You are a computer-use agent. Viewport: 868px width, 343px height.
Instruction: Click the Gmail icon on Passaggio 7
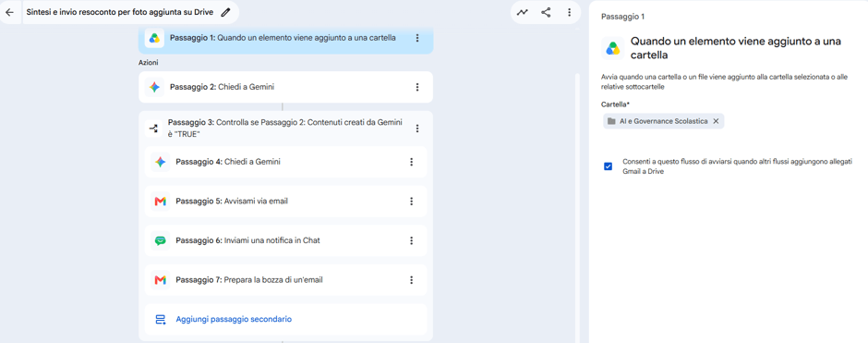pyautogui.click(x=160, y=280)
